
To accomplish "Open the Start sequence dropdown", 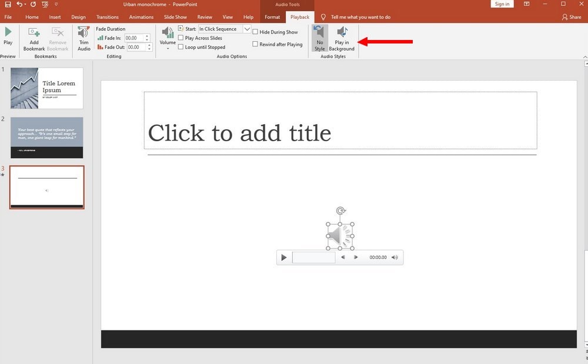I will point(247,29).
